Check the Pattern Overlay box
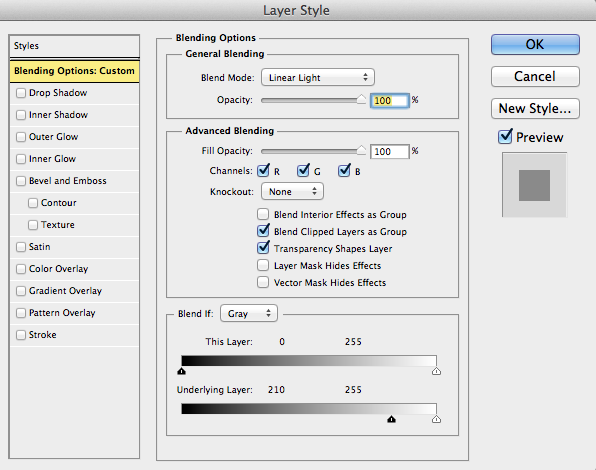The width and height of the screenshot is (596, 470). pos(21,313)
